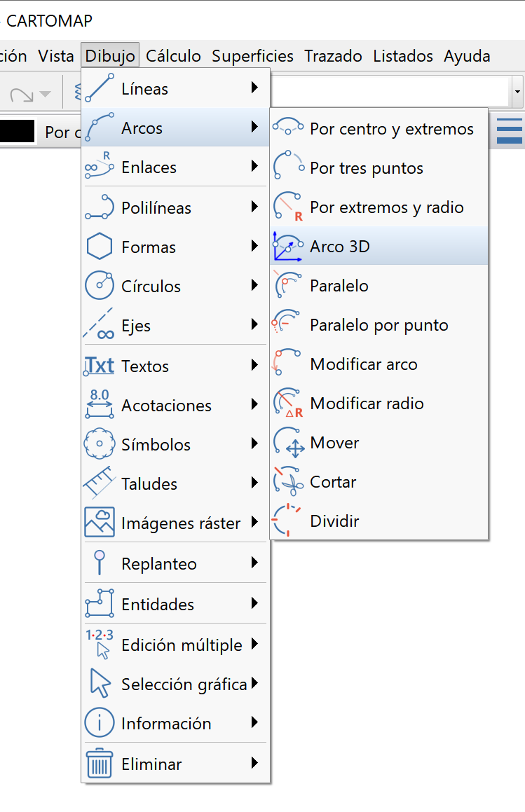Open the Replanteo label
This screenshot has width=525, height=812.
point(159,563)
